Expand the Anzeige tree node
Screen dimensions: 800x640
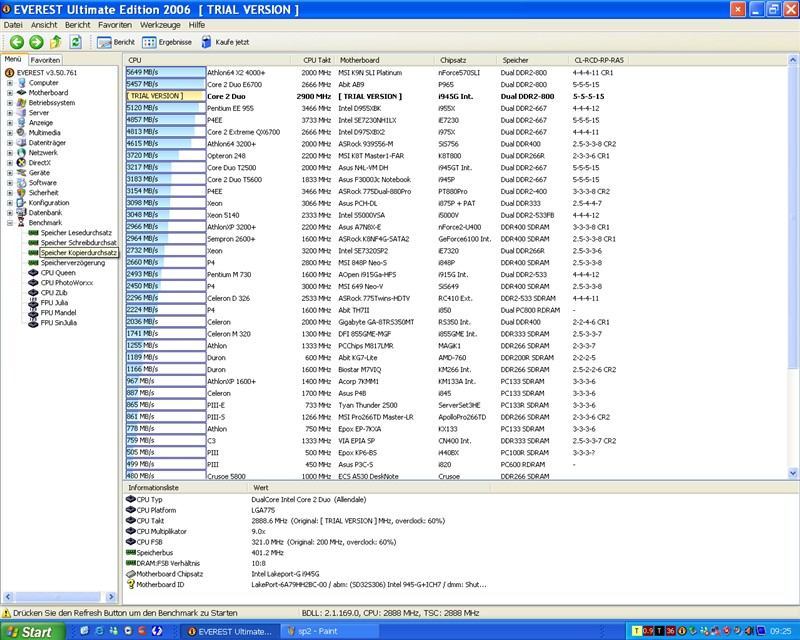(x=10, y=123)
